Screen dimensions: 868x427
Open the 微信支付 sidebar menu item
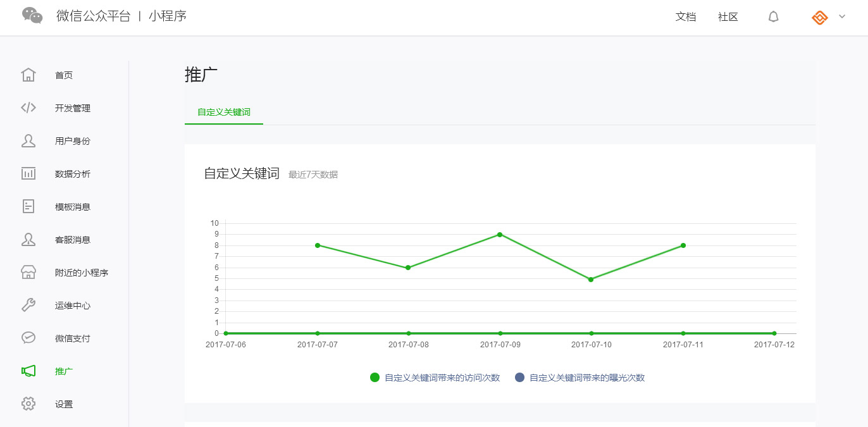[72, 338]
